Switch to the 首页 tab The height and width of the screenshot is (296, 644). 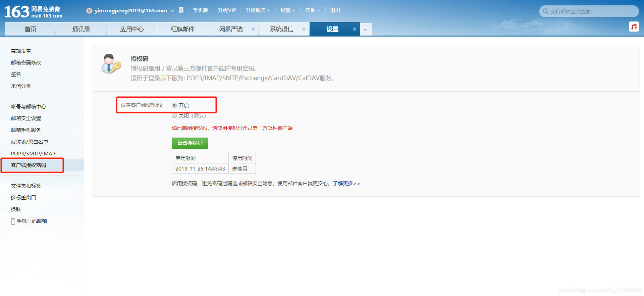(31, 29)
